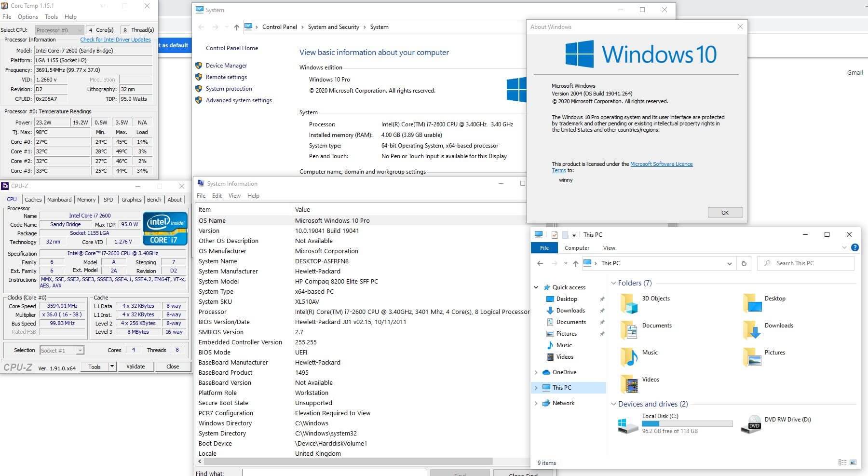Click the 3D Objects folder icon
Viewport: 868px width, 476px height.
(629, 303)
